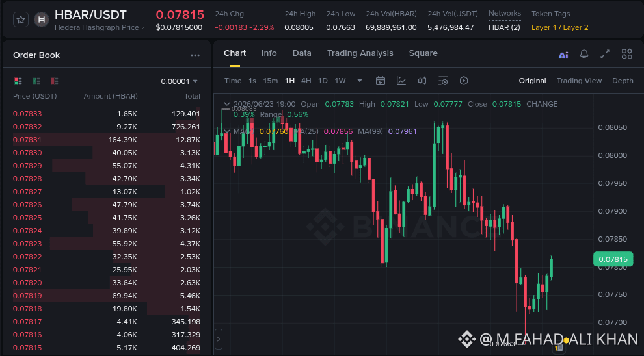Open the more intervals dropdown arrow
Viewport: 644px width, 356px height.
click(x=360, y=81)
